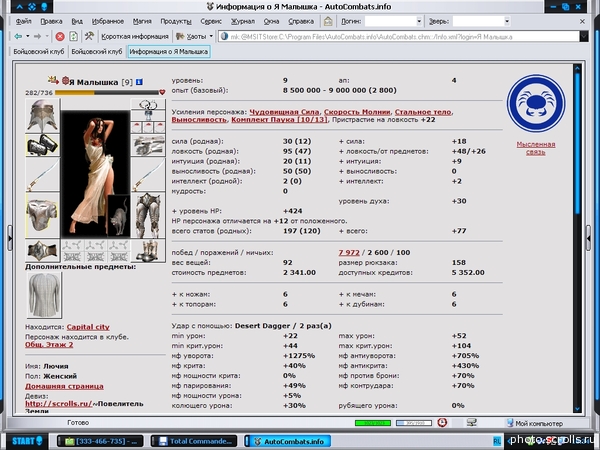This screenshot has height=450, width=600.
Task: Open the 7 972 victories link
Action: [x=349, y=253]
